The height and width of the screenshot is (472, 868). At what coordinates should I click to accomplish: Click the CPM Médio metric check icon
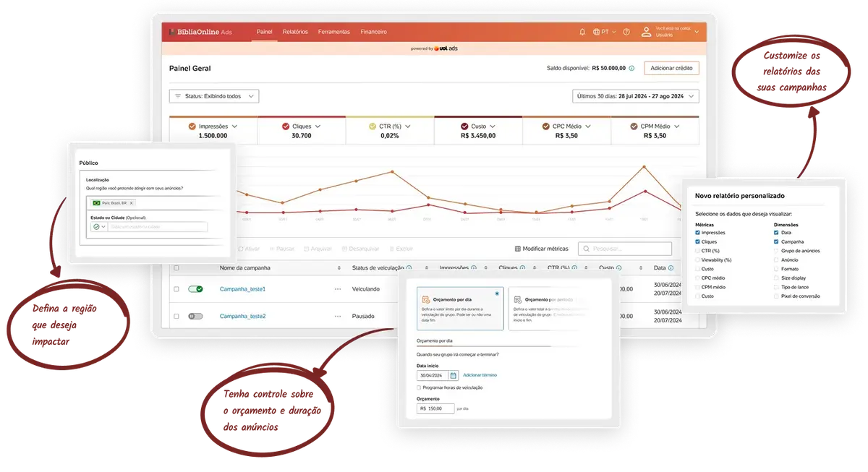tap(634, 126)
